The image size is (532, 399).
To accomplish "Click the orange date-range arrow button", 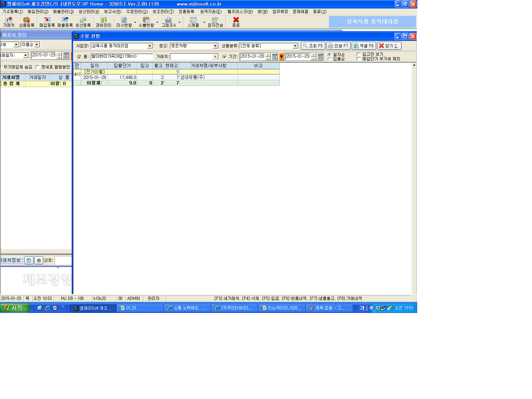I will point(281,57).
